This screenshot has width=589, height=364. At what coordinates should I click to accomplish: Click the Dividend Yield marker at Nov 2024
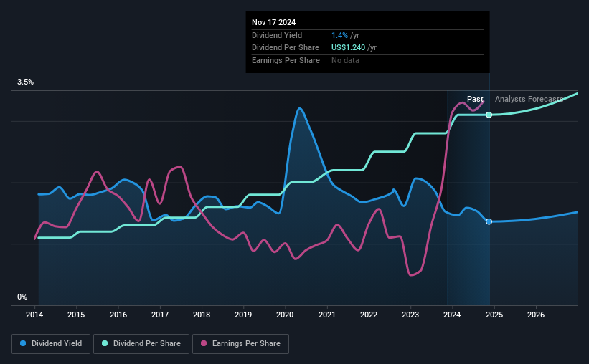pyautogui.click(x=489, y=222)
